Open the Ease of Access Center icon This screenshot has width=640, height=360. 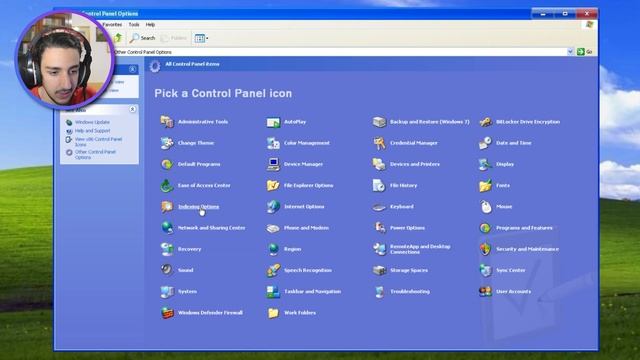pos(167,185)
